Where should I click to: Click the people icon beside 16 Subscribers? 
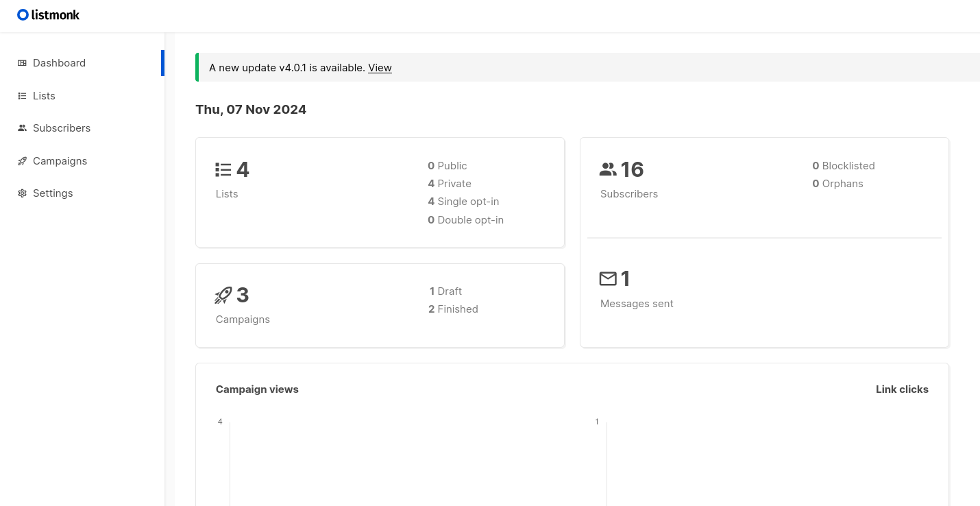click(608, 169)
